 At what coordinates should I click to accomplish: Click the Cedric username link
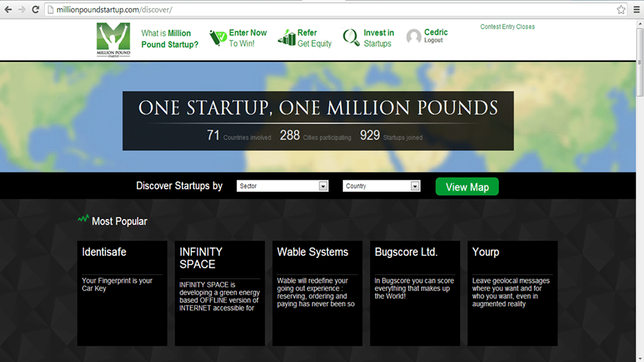436,32
